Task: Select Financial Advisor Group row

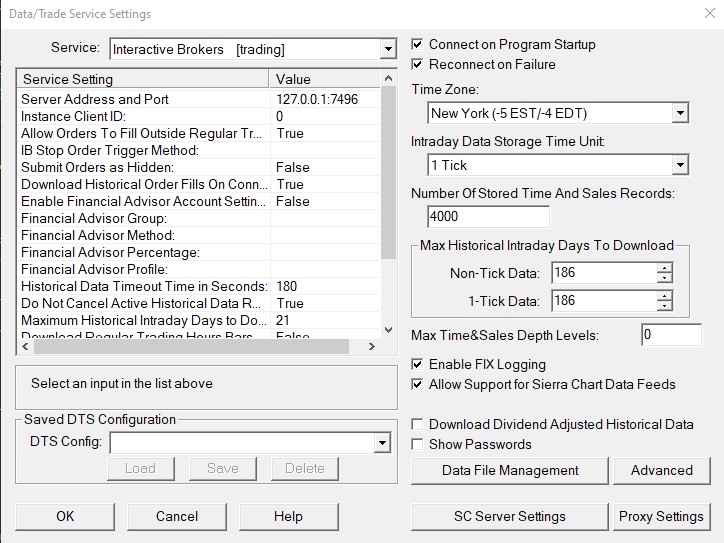Action: click(199, 218)
